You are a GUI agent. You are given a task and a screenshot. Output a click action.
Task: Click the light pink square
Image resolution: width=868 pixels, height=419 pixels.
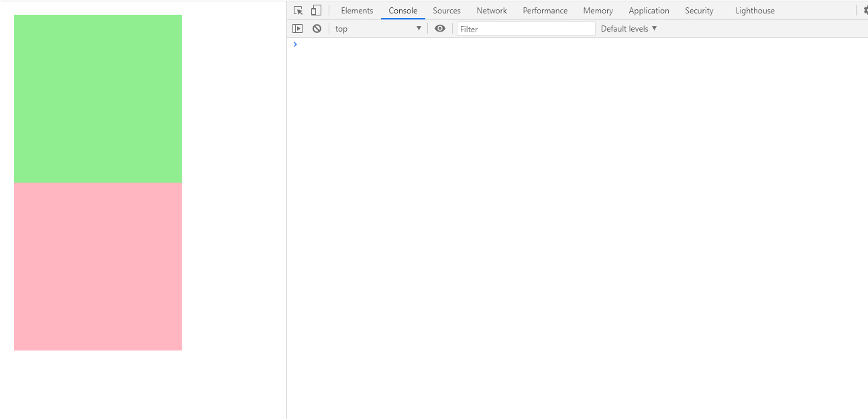98,267
